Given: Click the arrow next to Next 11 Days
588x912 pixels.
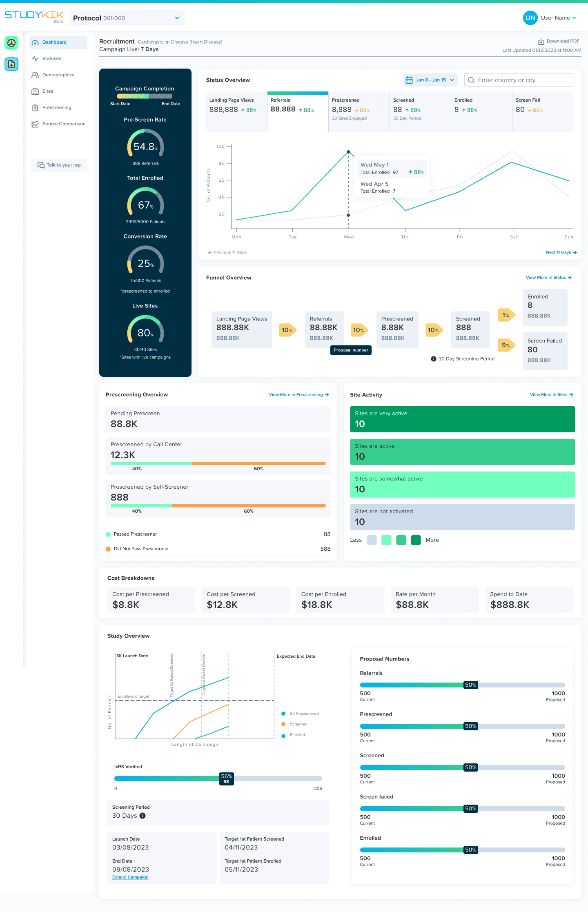Looking at the screenshot, I should [575, 252].
